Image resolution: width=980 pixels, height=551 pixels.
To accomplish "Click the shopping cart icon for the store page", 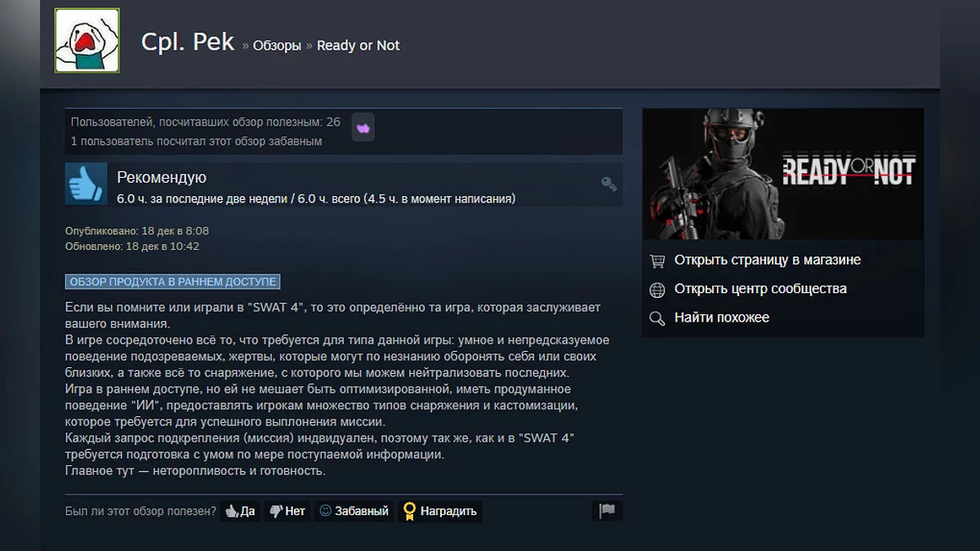I will [x=657, y=261].
